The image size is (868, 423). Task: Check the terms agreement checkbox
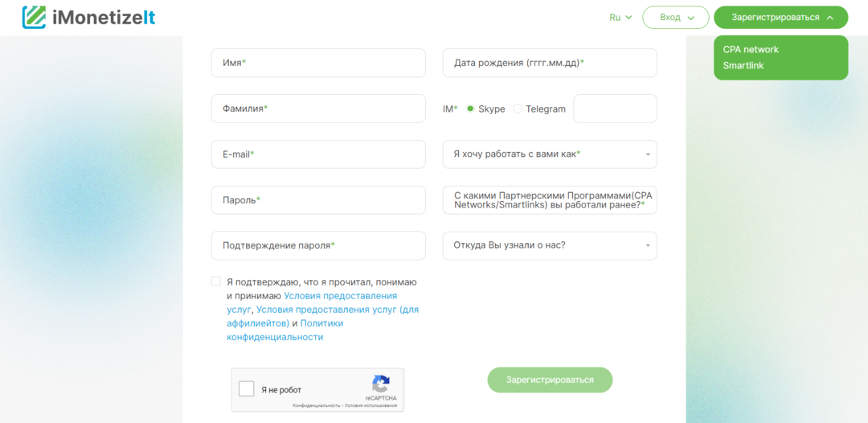point(215,281)
